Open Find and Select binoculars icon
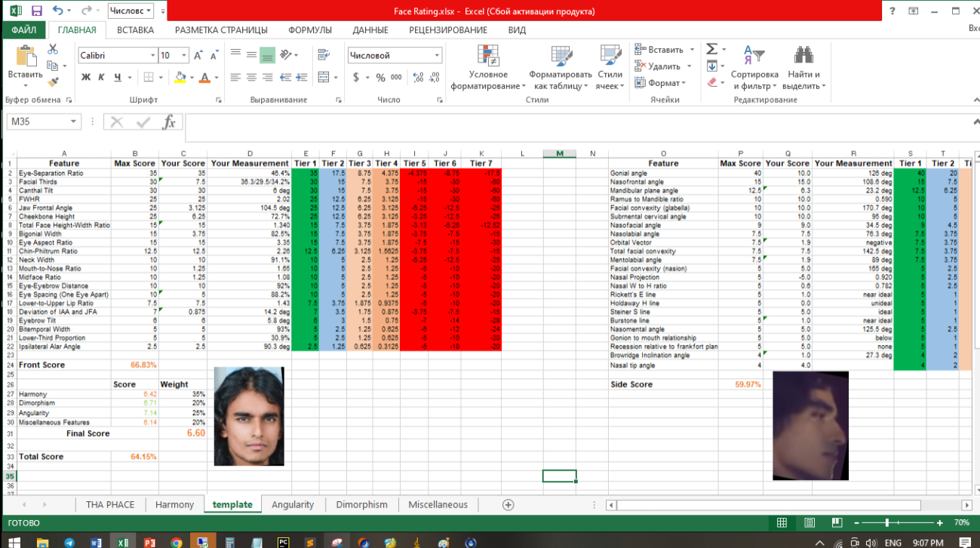 pyautogui.click(x=803, y=56)
